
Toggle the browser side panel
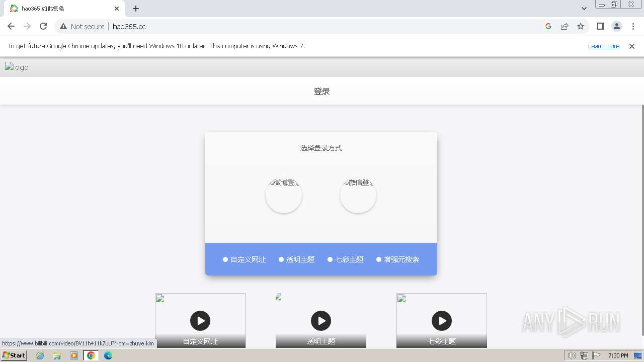(600, 26)
